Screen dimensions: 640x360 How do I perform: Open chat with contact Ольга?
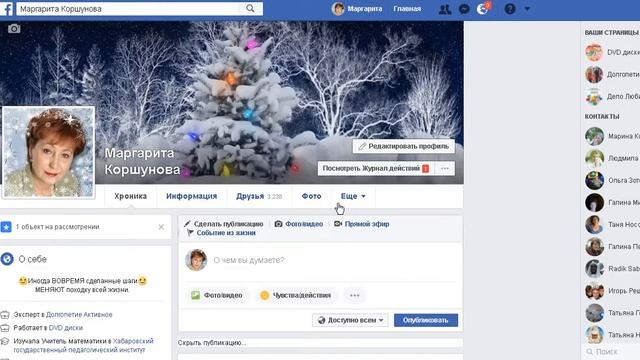612,180
